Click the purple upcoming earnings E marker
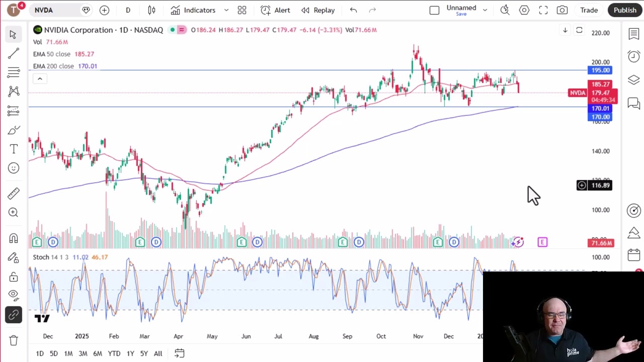 coord(542,242)
